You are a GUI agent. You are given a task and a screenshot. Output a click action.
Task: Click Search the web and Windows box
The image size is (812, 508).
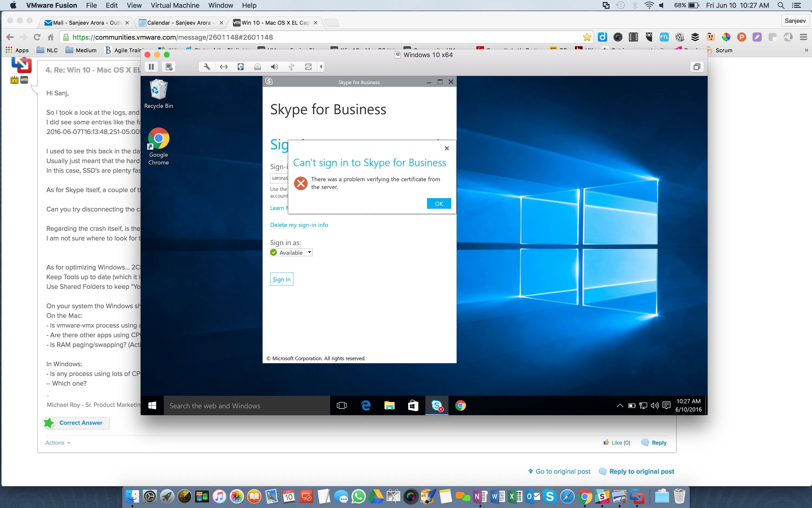[x=247, y=406]
